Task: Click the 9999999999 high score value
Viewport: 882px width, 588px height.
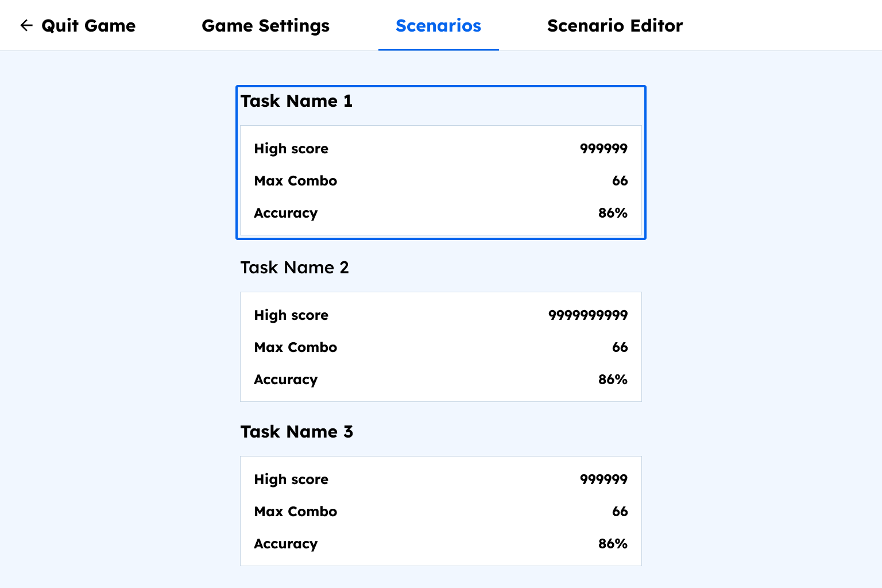Action: pos(588,315)
